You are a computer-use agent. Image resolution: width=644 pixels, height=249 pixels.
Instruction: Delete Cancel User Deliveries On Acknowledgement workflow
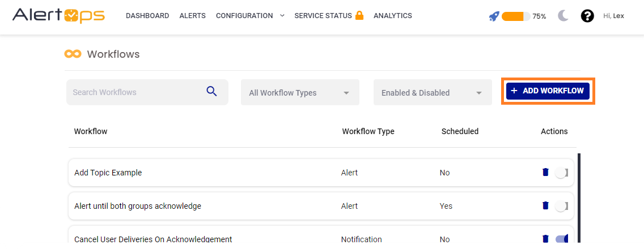[545, 238]
